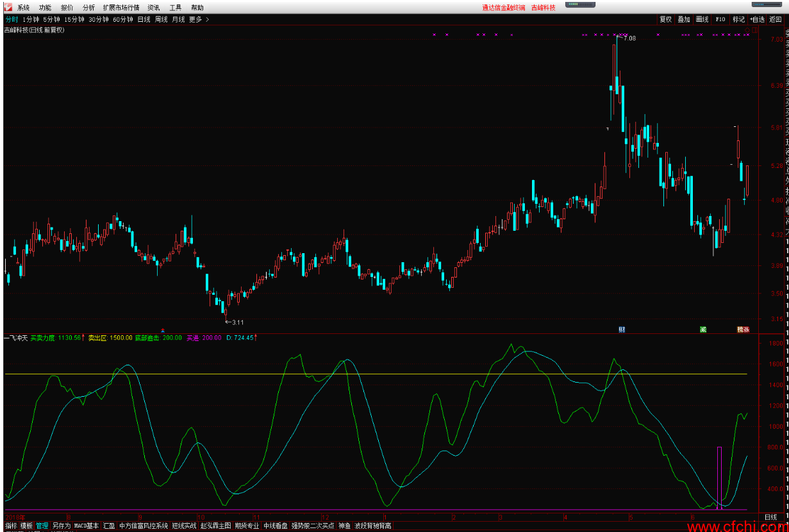Select the 1分钟 timeframe

click(31, 19)
